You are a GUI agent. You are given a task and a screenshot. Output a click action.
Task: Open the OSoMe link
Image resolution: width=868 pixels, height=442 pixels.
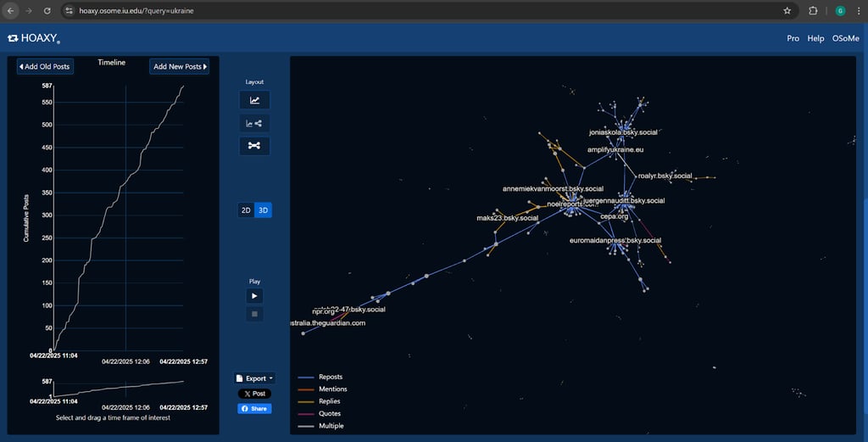click(x=845, y=38)
